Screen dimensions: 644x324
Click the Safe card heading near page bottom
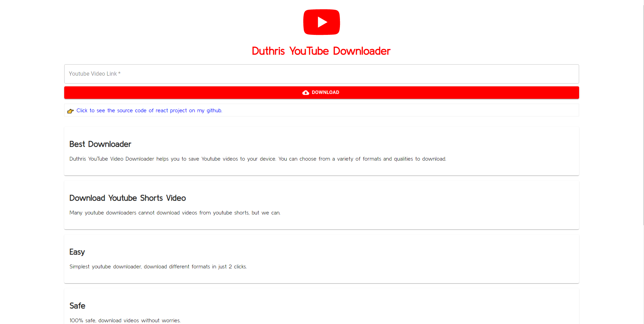[77, 306]
